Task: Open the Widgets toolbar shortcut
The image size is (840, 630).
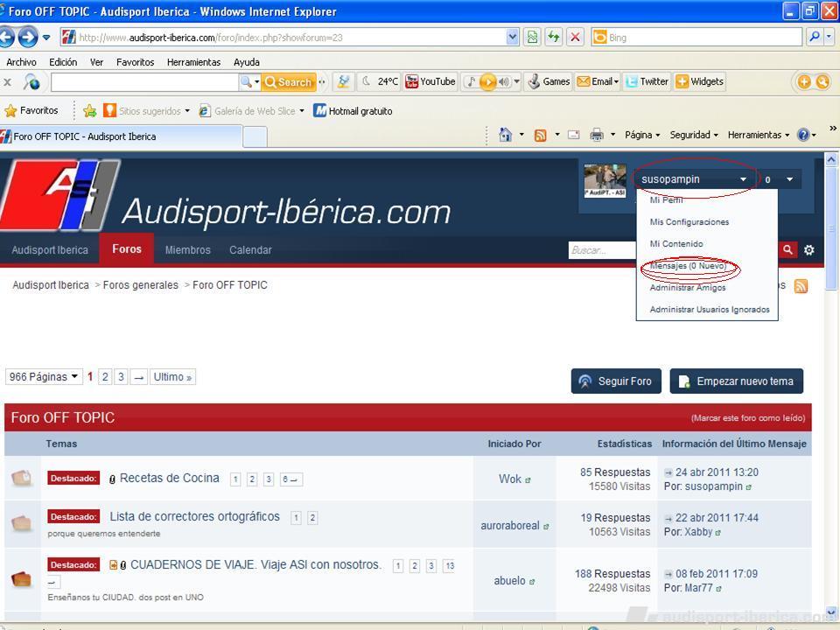Action: tap(700, 81)
